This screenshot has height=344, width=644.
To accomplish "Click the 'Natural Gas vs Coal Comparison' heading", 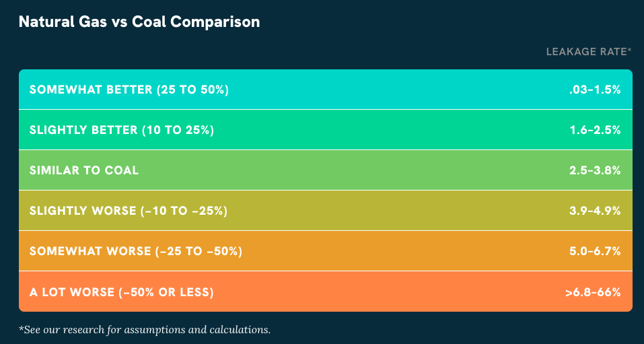I will point(139,22).
